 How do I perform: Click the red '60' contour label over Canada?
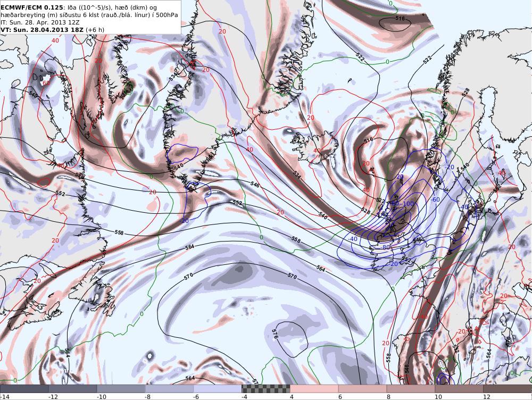click(x=46, y=83)
